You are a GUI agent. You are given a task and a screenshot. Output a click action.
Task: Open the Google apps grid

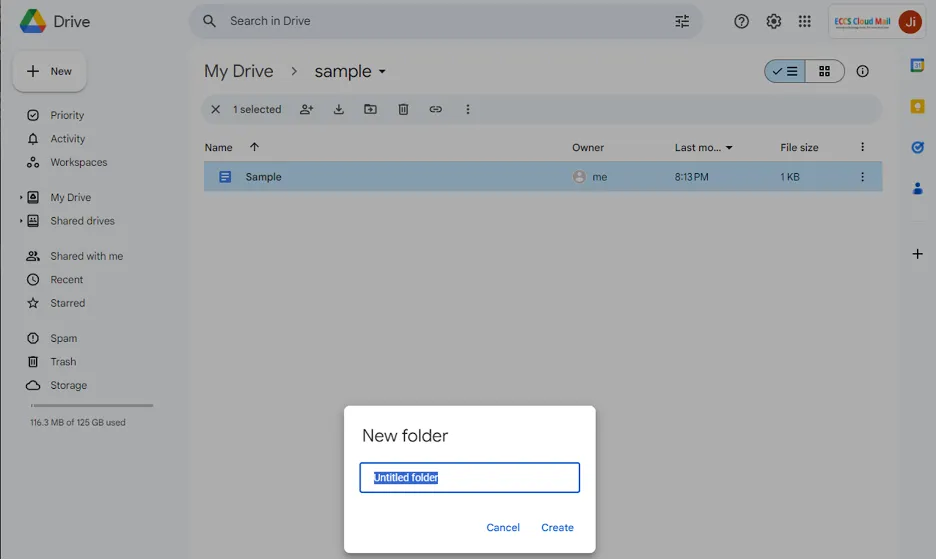coord(805,21)
